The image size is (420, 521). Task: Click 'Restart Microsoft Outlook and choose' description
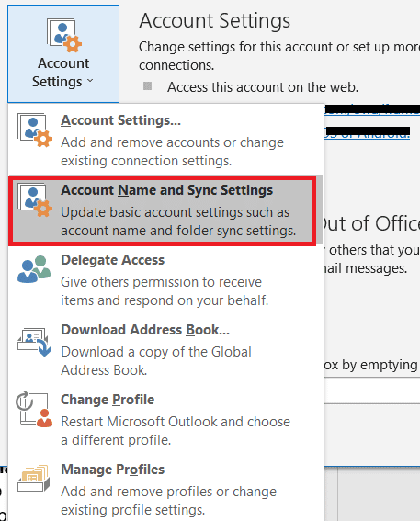point(176,431)
